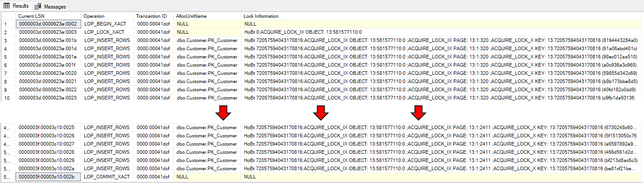The height and width of the screenshot is (183, 644).
Task: Click LOP_INSERT_ROWS in row 0000003d:0000623e:0023
Action: [x=108, y=98]
